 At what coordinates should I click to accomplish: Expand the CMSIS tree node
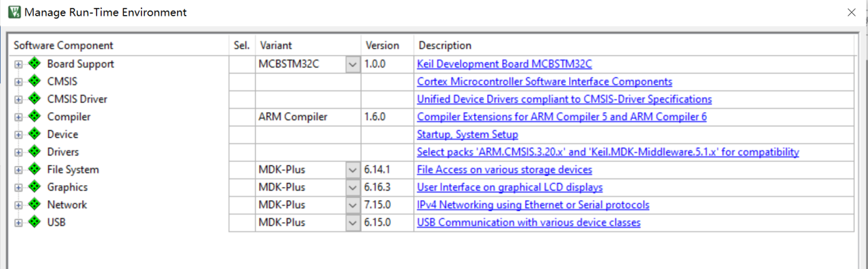click(18, 82)
